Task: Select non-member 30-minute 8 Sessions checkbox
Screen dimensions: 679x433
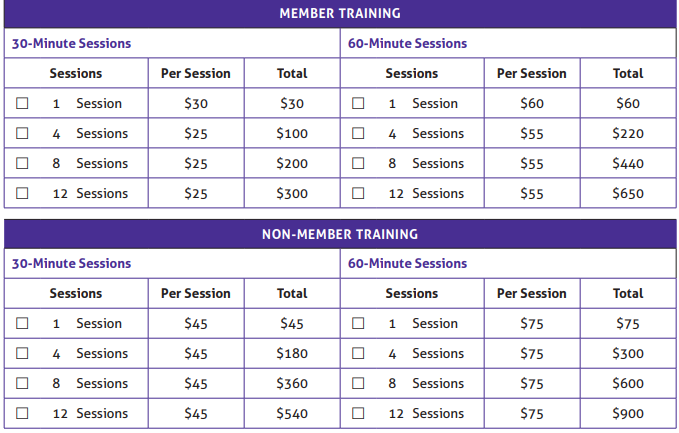Action: click(22, 383)
